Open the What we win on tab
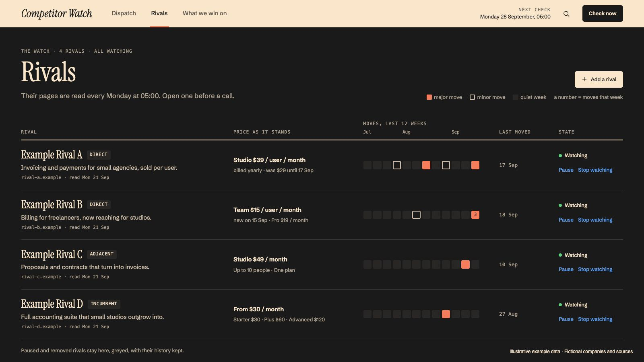 pyautogui.click(x=204, y=13)
